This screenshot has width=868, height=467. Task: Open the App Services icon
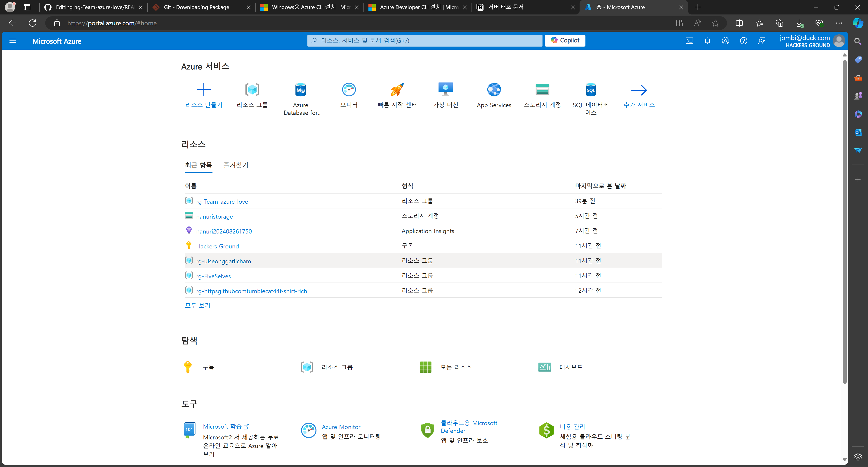click(x=494, y=90)
